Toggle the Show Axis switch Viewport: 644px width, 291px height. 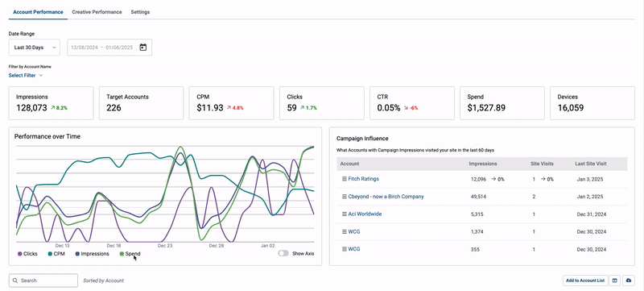coord(283,254)
